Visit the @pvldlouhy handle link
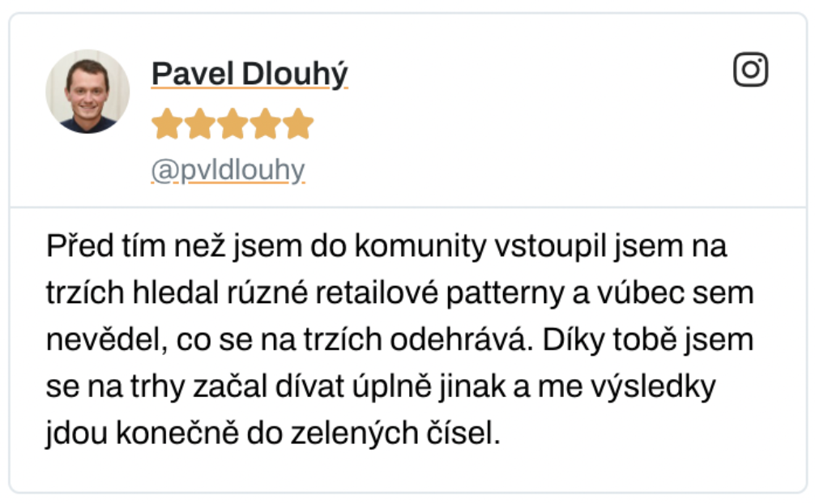Image resolution: width=815 pixels, height=504 pixels. coord(228,170)
